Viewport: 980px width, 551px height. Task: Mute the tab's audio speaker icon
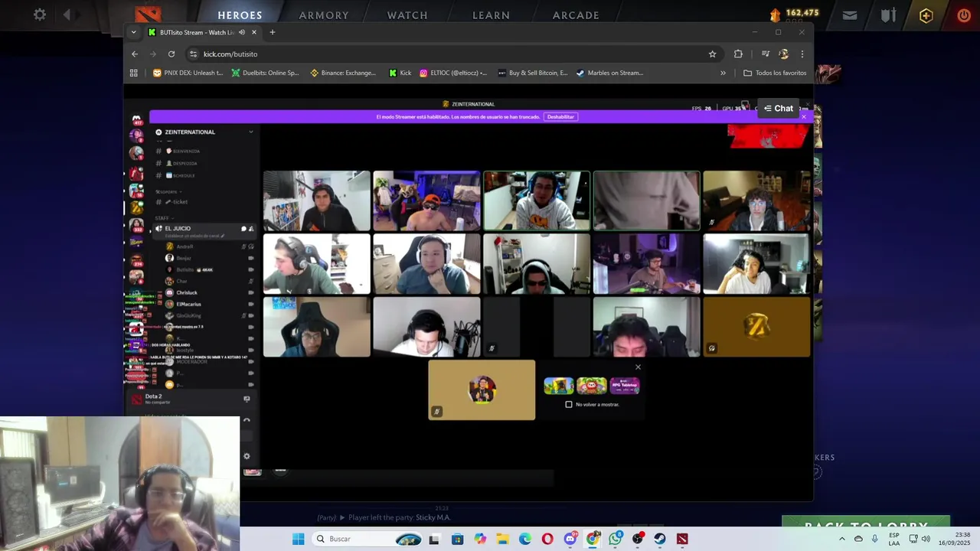(242, 32)
